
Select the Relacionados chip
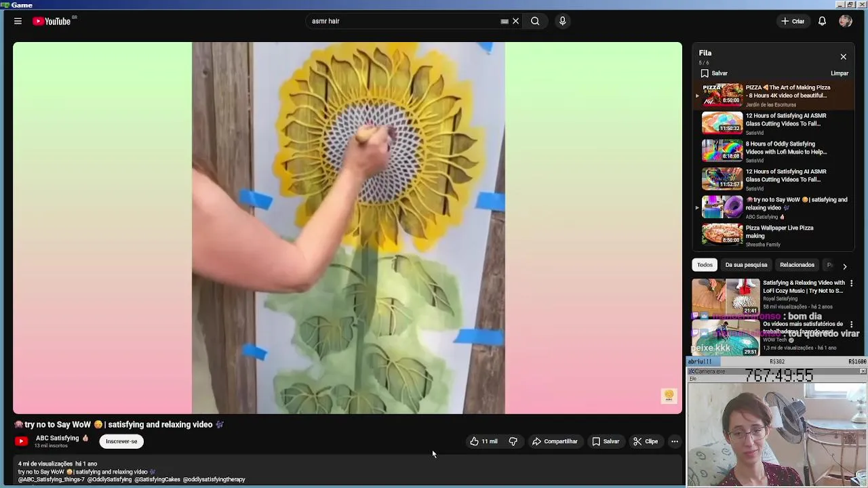click(x=797, y=265)
